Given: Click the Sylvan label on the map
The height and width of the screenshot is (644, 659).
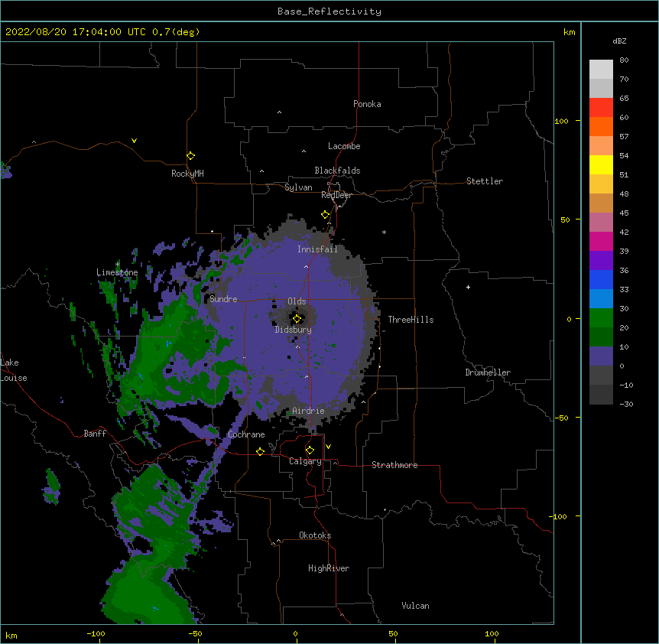Looking at the screenshot, I should coord(298,187).
